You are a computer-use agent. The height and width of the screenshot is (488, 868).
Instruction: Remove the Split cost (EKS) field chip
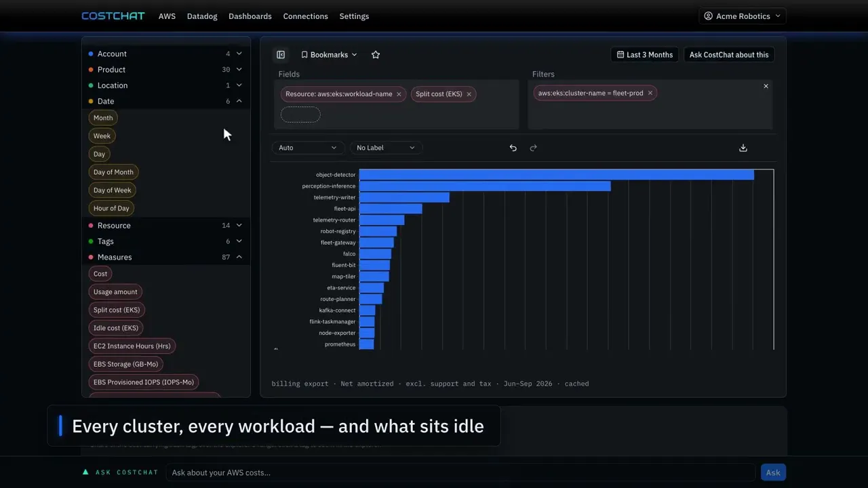469,94
